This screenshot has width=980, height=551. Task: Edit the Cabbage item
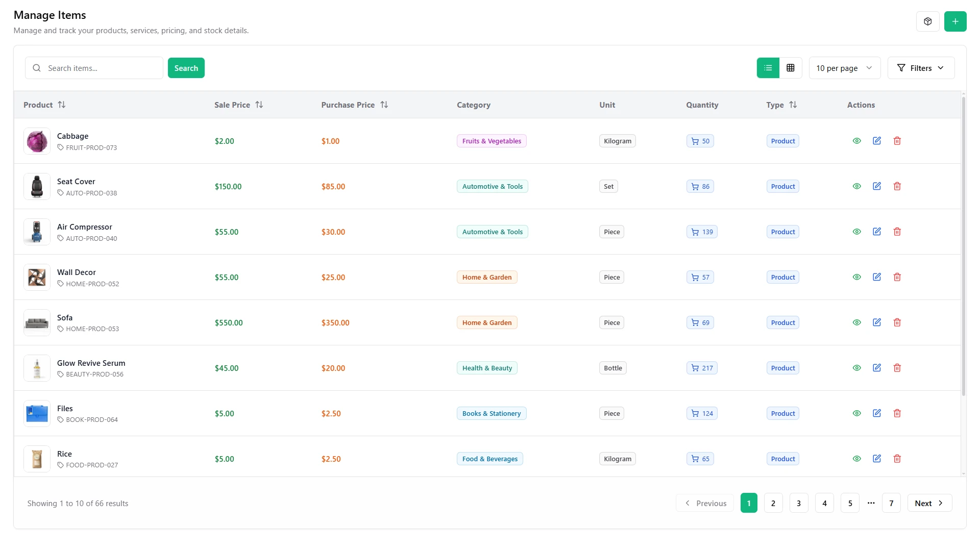(877, 141)
